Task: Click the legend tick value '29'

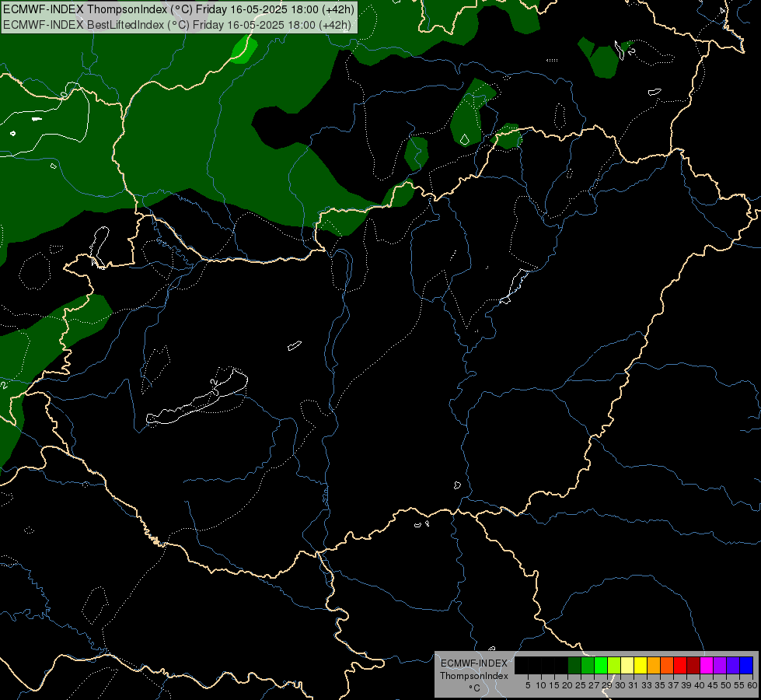Action: coord(607,685)
